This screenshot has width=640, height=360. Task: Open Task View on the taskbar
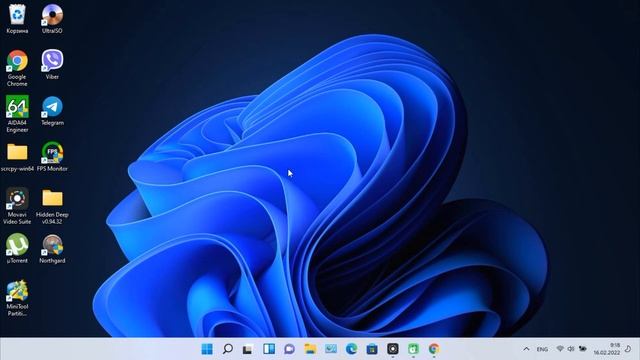(x=248, y=349)
